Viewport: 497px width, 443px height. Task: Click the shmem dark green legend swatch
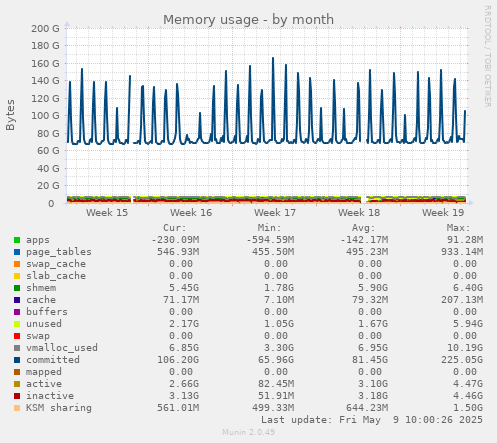coord(17,288)
